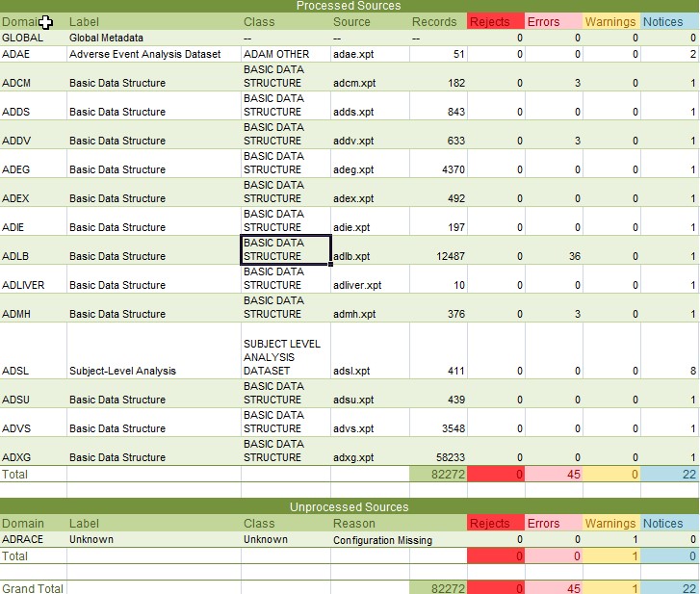Select the ADSL notices cell showing 8
This screenshot has width=700, height=594.
click(669, 371)
